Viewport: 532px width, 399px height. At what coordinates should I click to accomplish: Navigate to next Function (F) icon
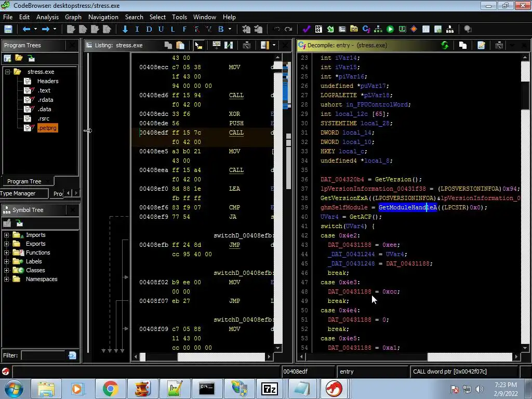tap(184, 29)
